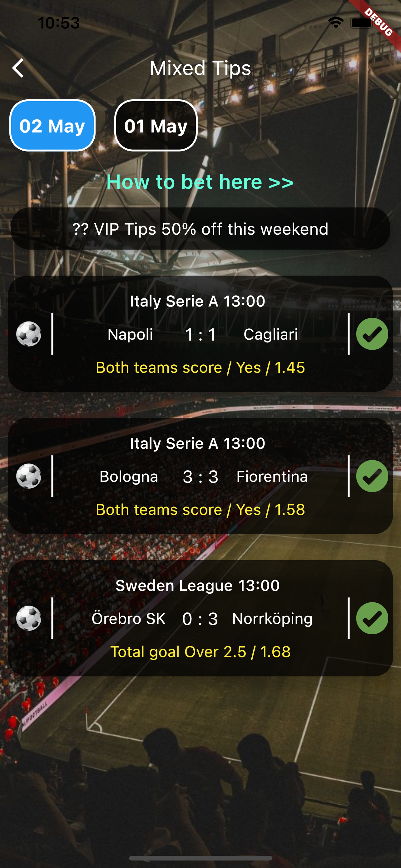Tap Both teams score / Yes / 1.58

pyautogui.click(x=200, y=510)
